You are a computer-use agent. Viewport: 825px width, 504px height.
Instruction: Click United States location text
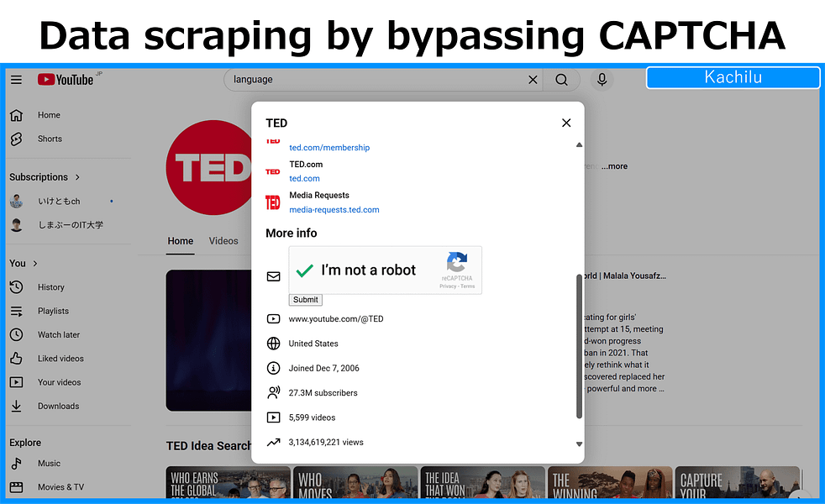tap(313, 344)
